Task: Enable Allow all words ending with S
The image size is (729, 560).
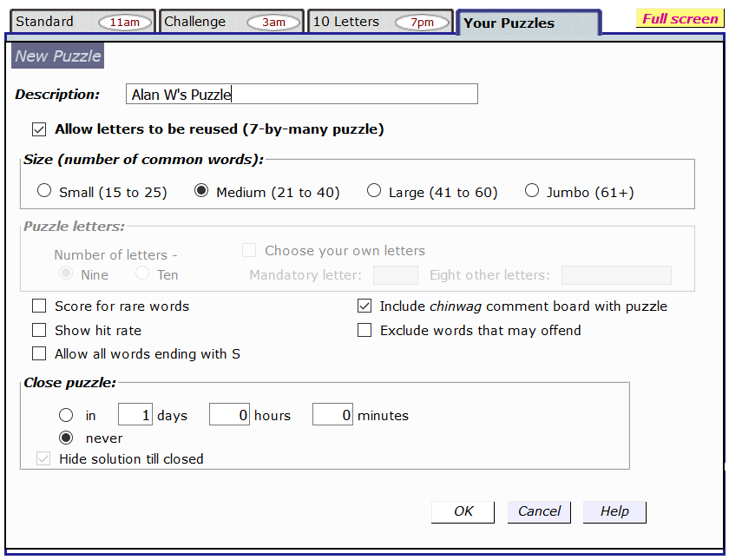Action: [39, 353]
